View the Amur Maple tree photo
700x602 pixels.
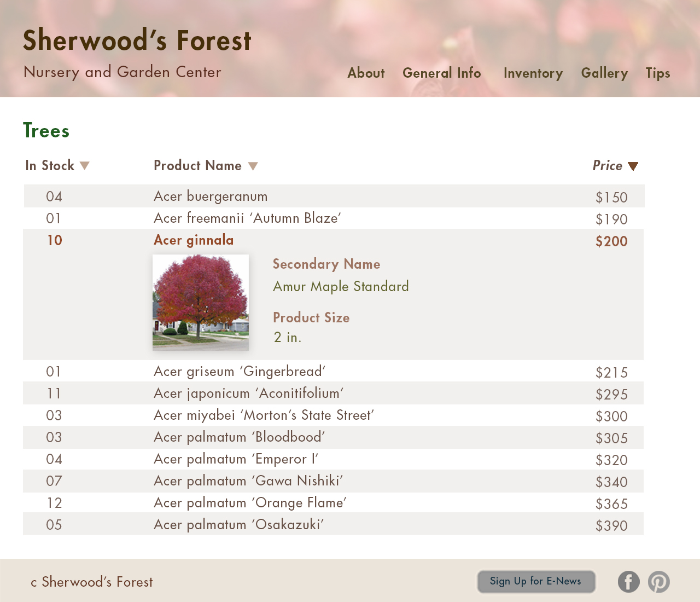pyautogui.click(x=201, y=302)
